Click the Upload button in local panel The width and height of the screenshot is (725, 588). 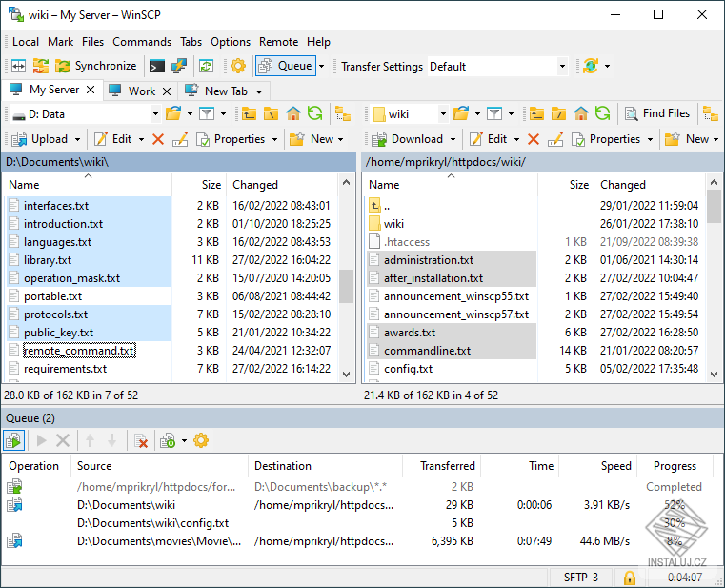coord(40,139)
